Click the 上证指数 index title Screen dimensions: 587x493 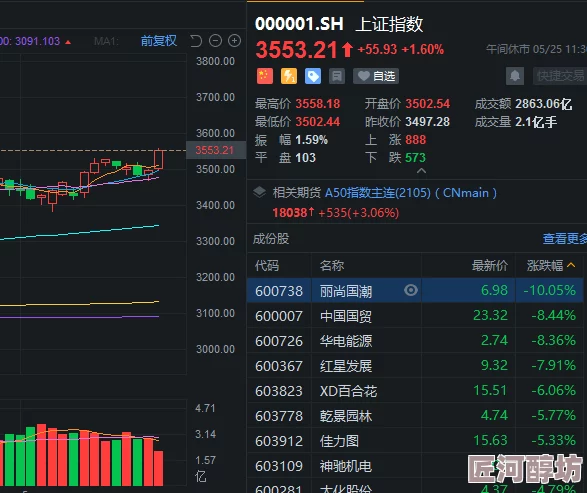tap(389, 24)
